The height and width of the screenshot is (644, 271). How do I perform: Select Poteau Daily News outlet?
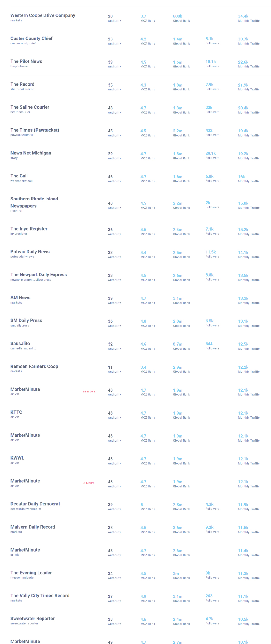pos(30,252)
